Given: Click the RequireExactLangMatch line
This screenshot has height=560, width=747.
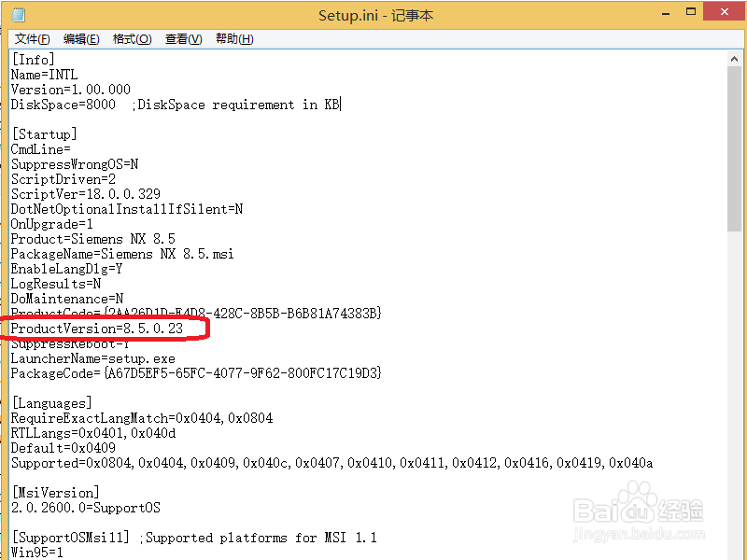Looking at the screenshot, I should [x=142, y=418].
